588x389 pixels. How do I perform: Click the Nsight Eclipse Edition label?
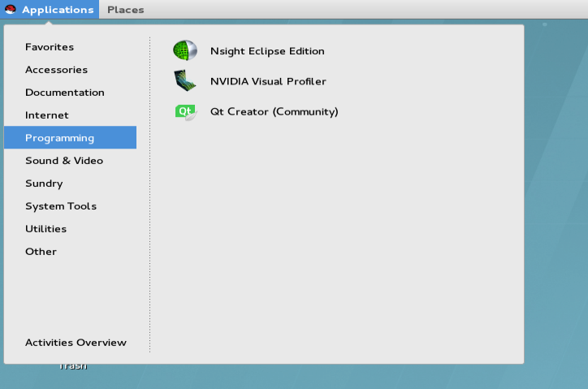(267, 51)
